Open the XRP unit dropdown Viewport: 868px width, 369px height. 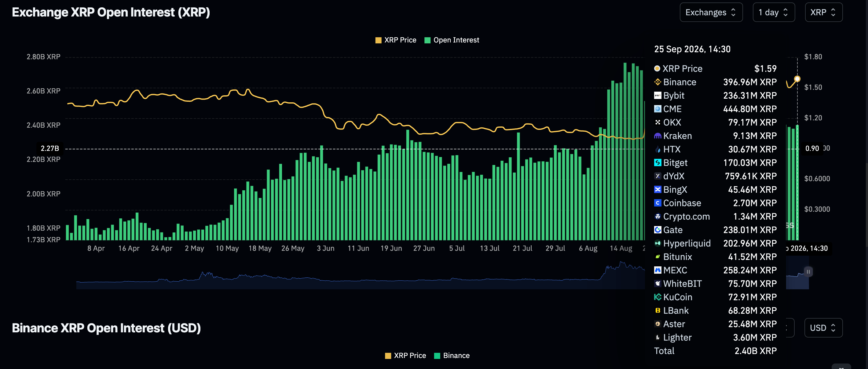[823, 13]
